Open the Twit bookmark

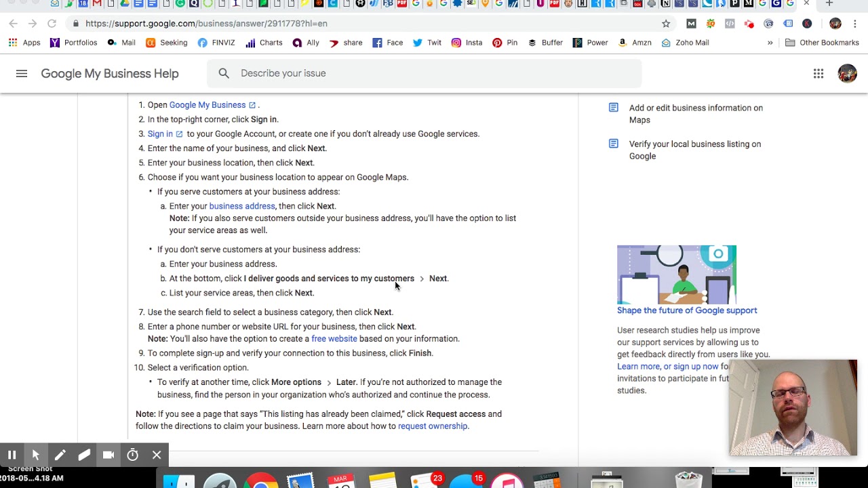point(427,43)
